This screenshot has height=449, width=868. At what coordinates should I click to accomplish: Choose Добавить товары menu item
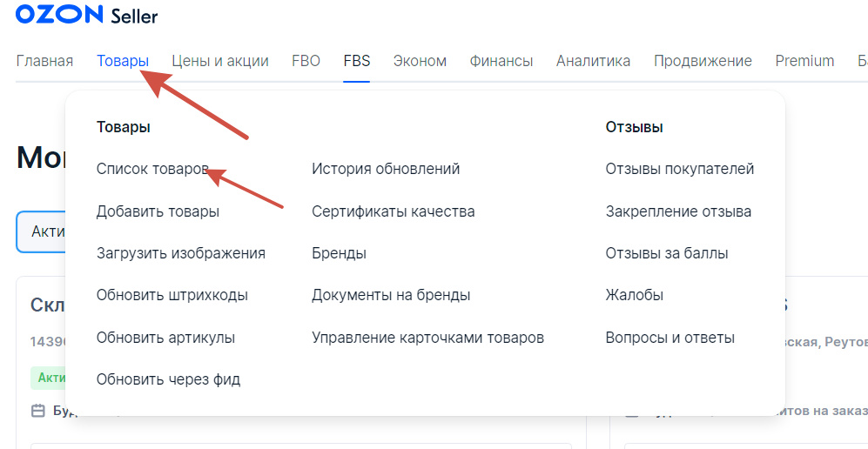coord(158,211)
